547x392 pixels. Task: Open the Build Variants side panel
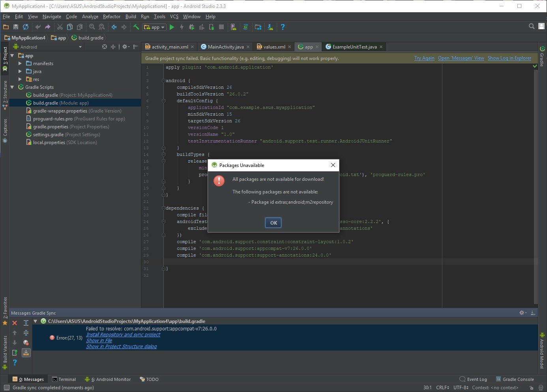[5, 352]
